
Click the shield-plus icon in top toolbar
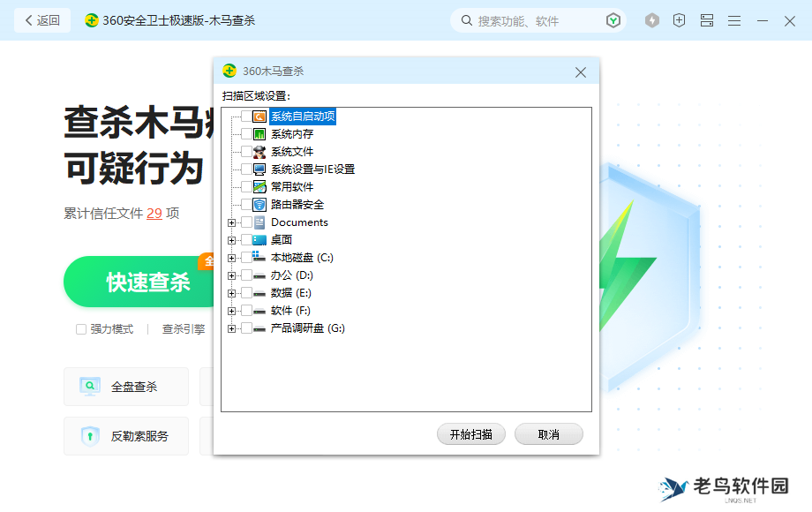(679, 20)
